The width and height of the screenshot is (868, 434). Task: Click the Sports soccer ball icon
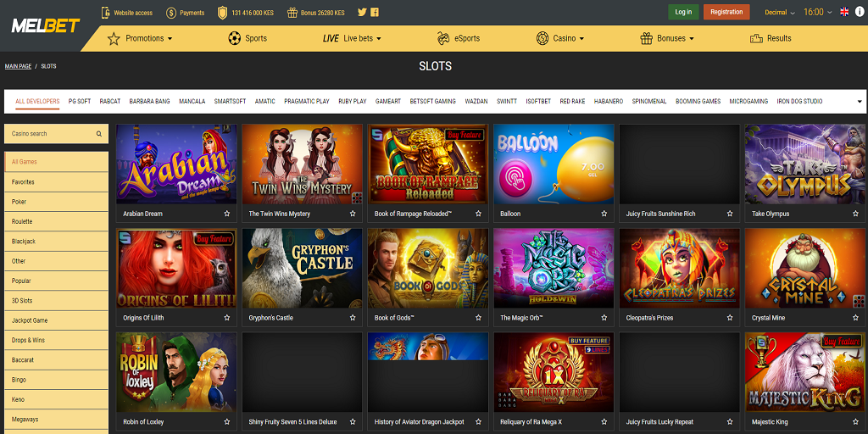(234, 38)
